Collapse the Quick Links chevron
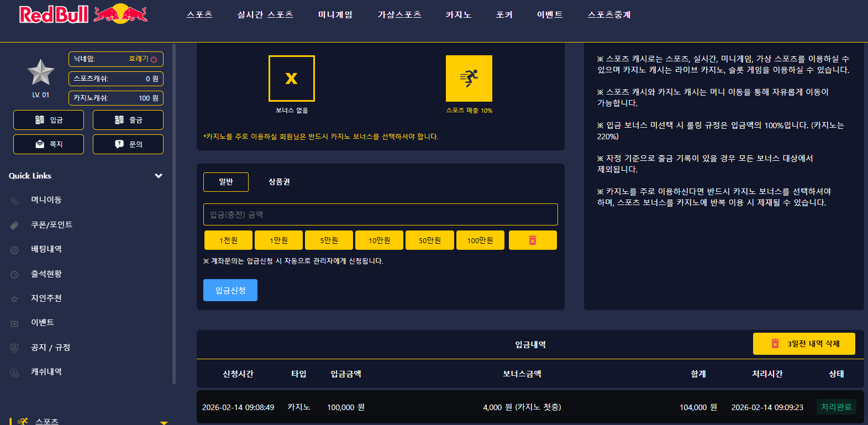The image size is (868, 425). pos(159,176)
